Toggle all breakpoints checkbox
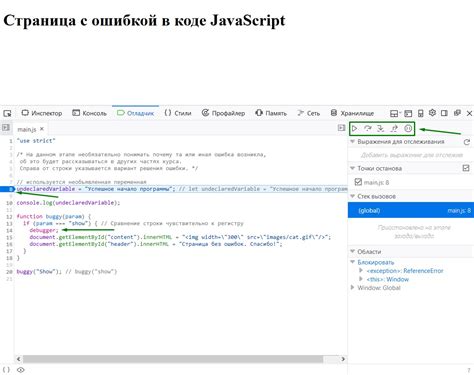Screen dimensions: 474x375 coord(466,168)
